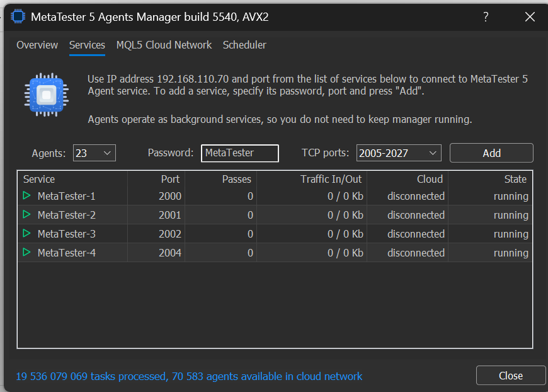Expand the TCP ports dropdown
The image size is (548, 392).
point(399,153)
